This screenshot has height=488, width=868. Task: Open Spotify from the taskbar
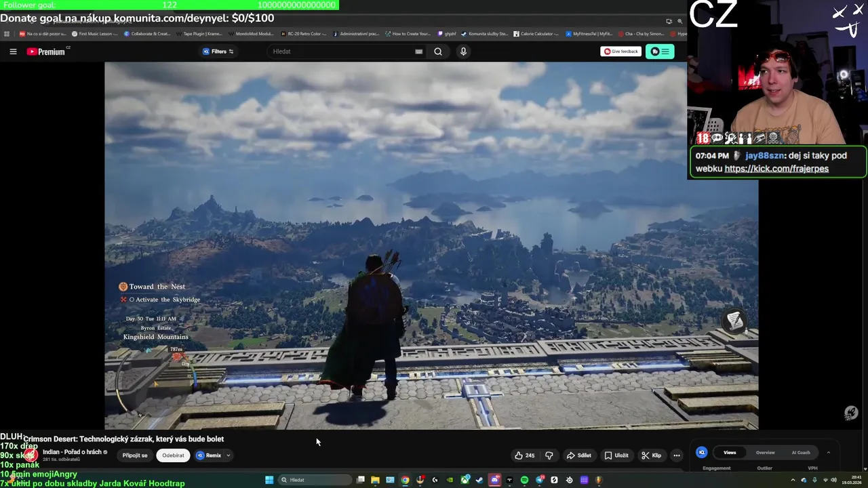click(524, 480)
